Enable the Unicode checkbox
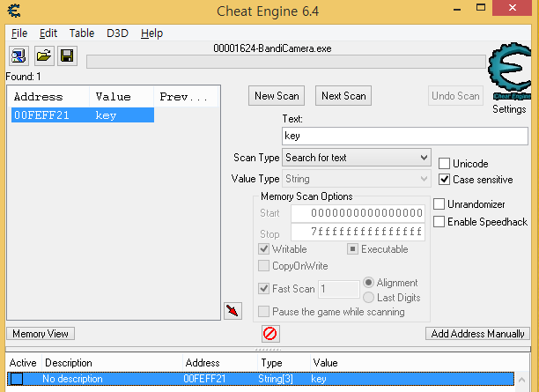This screenshot has width=539, height=392. coord(444,163)
